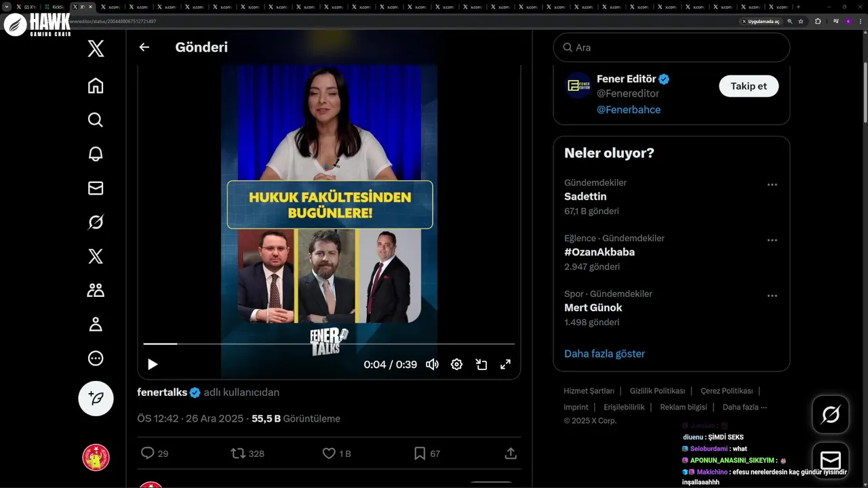The width and height of the screenshot is (868, 488).
Task: Reply to the post with 29 replies
Action: (154, 453)
